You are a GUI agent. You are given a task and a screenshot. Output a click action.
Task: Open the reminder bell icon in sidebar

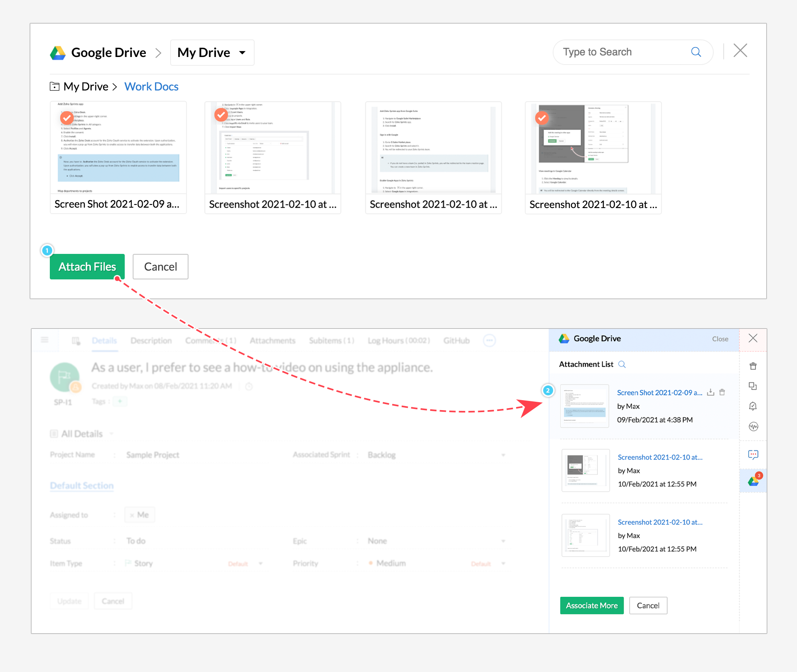[753, 406]
